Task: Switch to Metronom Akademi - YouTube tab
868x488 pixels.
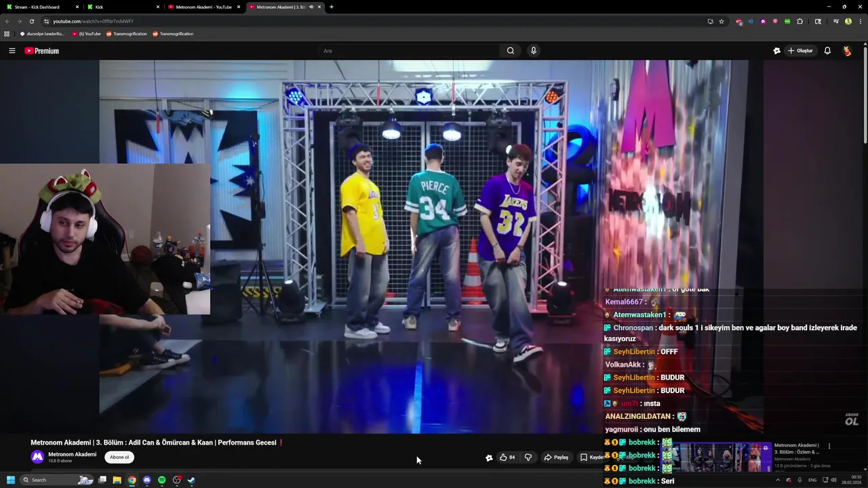Action: point(203,7)
